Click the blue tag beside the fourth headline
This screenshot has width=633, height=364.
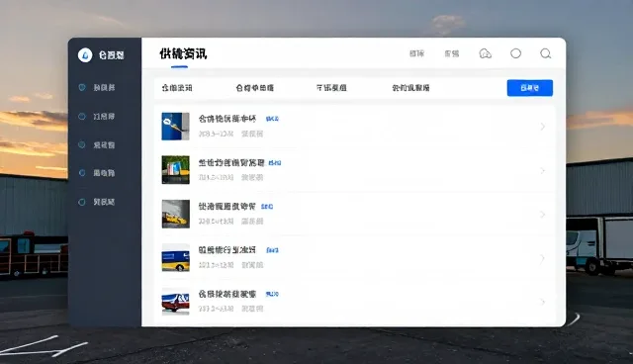272,250
